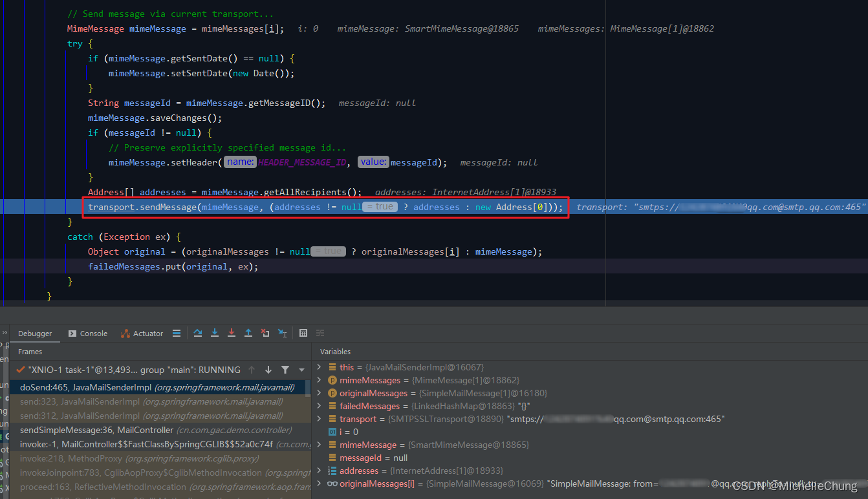The height and width of the screenshot is (499, 868).
Task: Expand the originalMessages[i] variable node
Action: tap(319, 483)
